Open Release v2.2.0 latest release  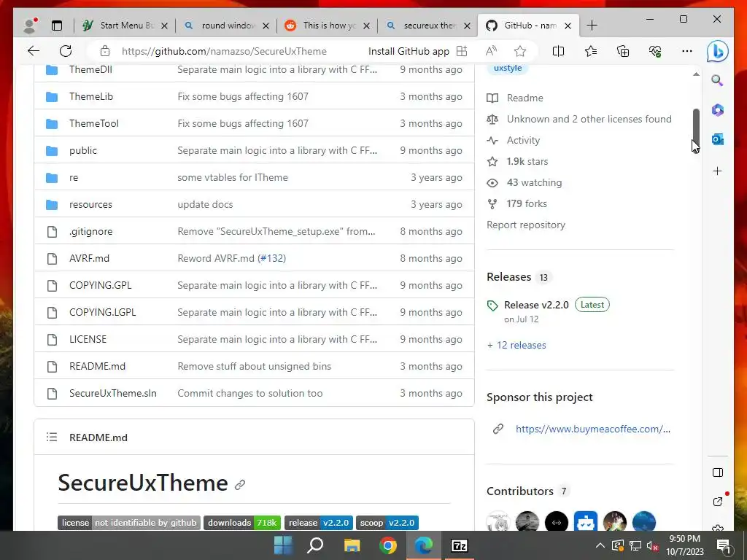tap(536, 305)
